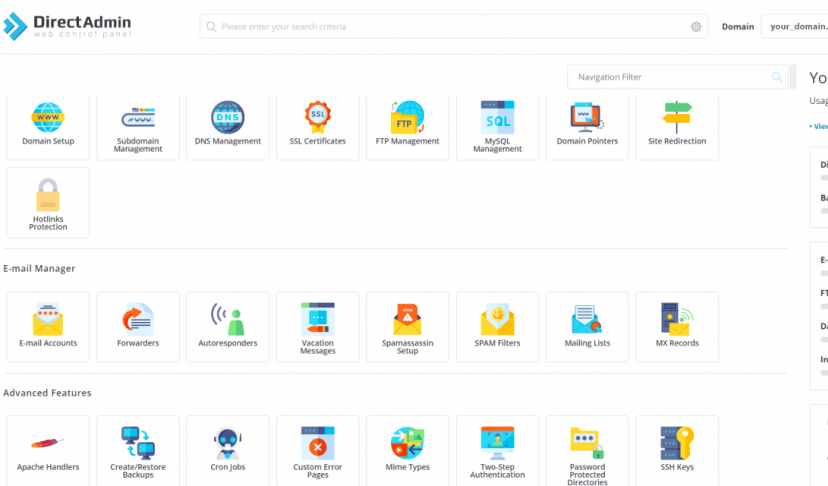This screenshot has width=828, height=486.
Task: Open Domain Setup
Action: point(48,124)
